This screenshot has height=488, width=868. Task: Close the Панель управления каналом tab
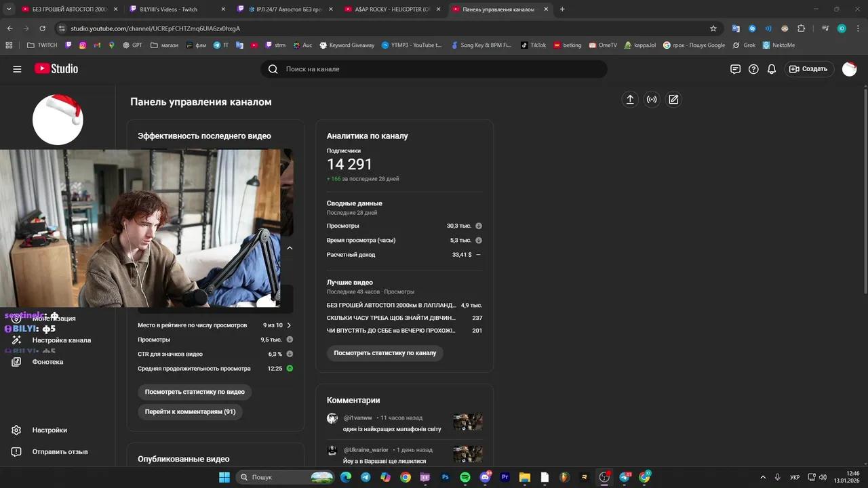tap(545, 9)
